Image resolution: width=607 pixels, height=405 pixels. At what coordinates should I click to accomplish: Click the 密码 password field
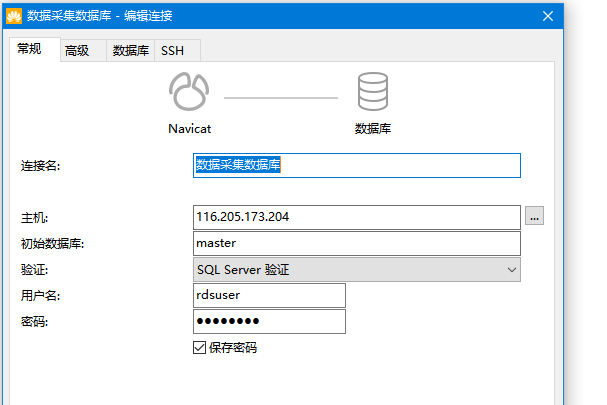[x=269, y=321]
